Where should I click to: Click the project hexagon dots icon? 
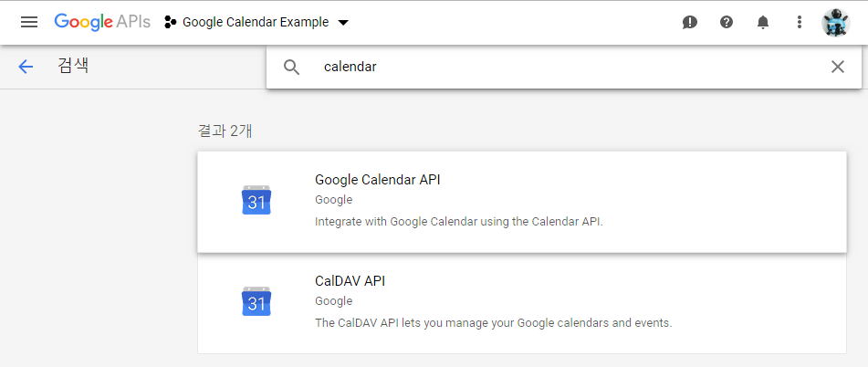tap(170, 22)
